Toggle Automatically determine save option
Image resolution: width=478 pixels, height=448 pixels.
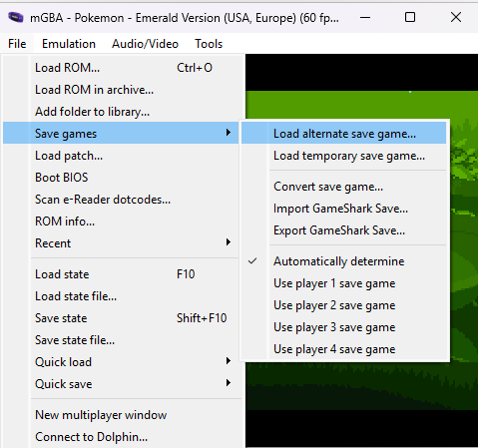(344, 261)
